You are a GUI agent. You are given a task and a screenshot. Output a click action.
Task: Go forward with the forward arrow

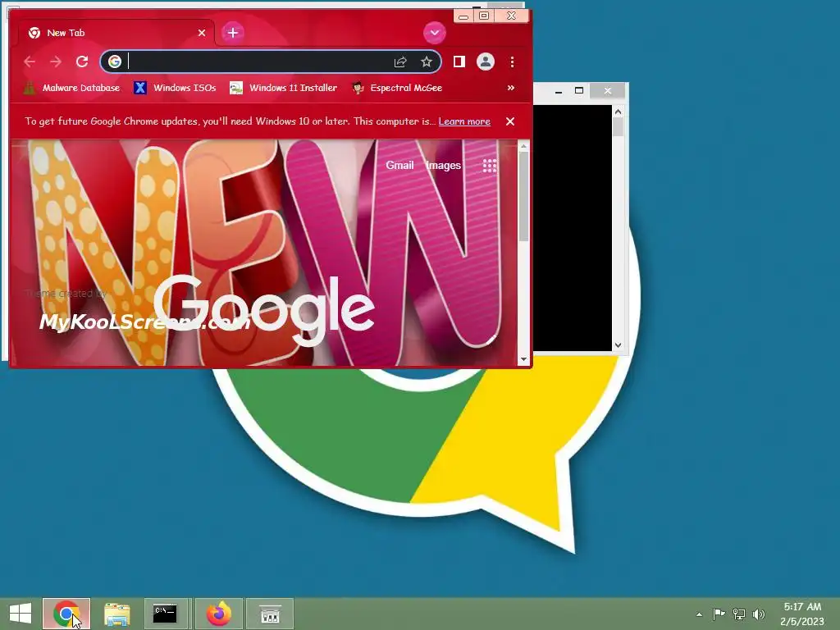[x=55, y=62]
